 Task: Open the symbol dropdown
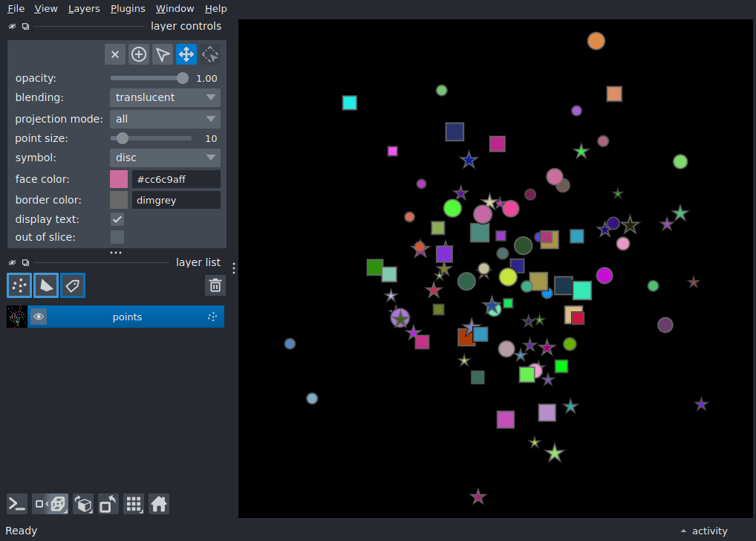click(x=165, y=158)
